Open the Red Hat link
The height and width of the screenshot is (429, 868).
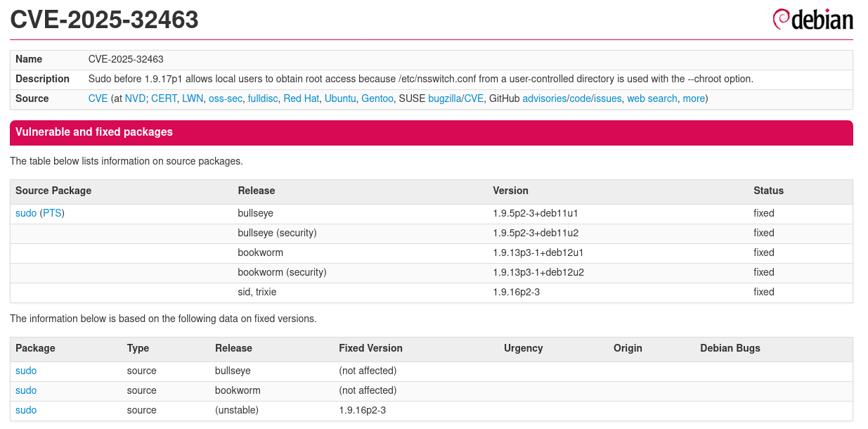[x=301, y=98]
